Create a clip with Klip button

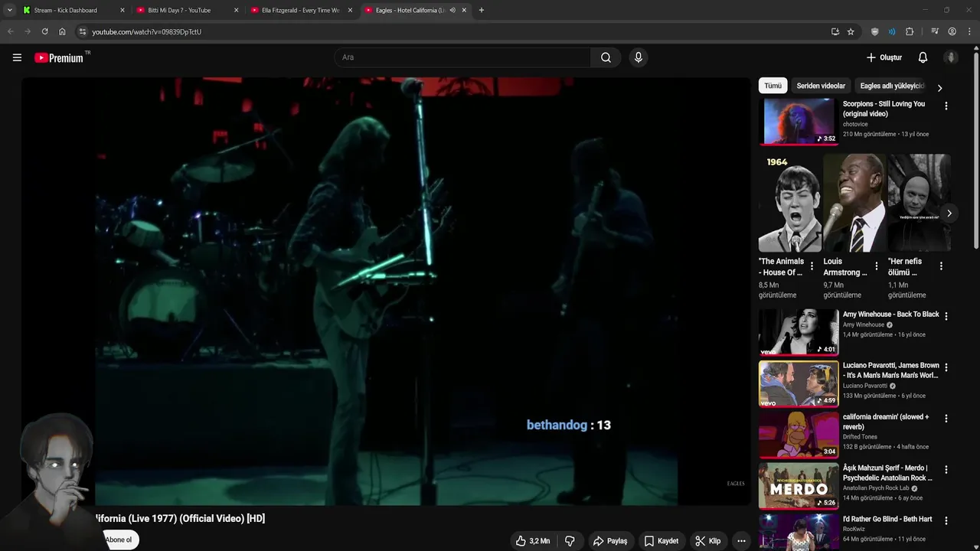708,540
